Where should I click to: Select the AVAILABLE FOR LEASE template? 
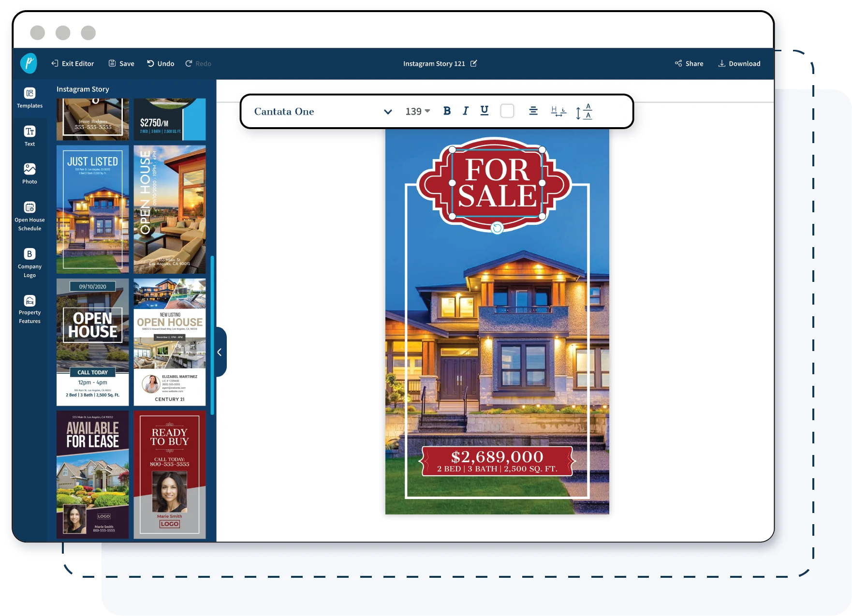(x=93, y=475)
